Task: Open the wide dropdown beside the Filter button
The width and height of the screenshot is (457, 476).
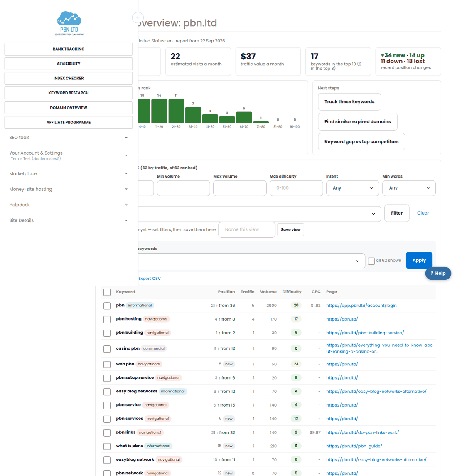Action: (260, 214)
